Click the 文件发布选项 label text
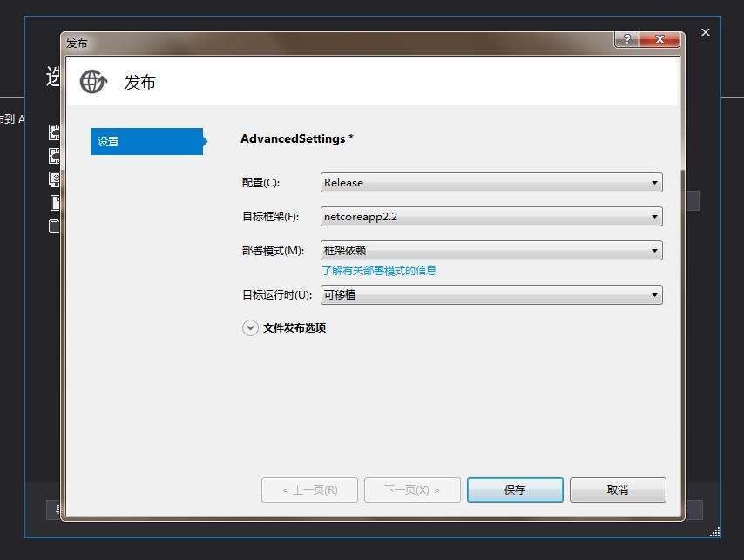The width and height of the screenshot is (744, 560). tap(294, 328)
